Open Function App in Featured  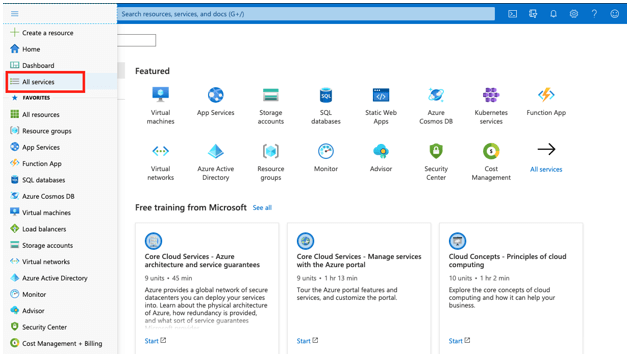coord(546,101)
